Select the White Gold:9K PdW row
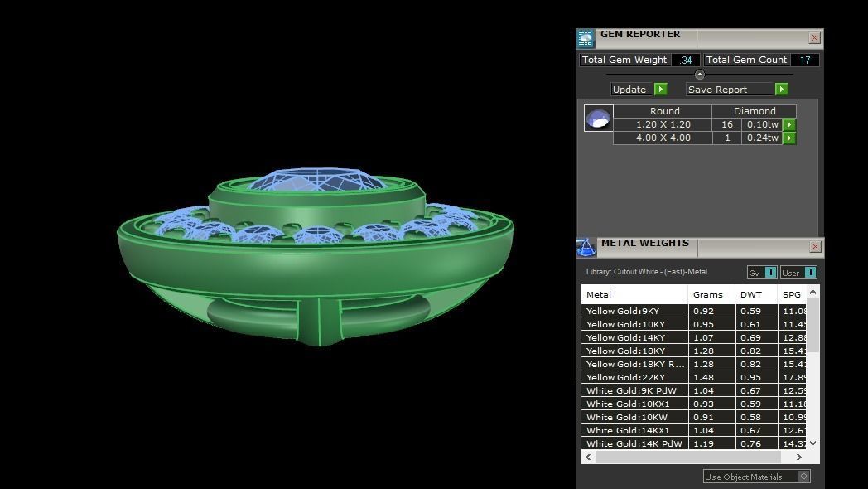 pyautogui.click(x=693, y=391)
